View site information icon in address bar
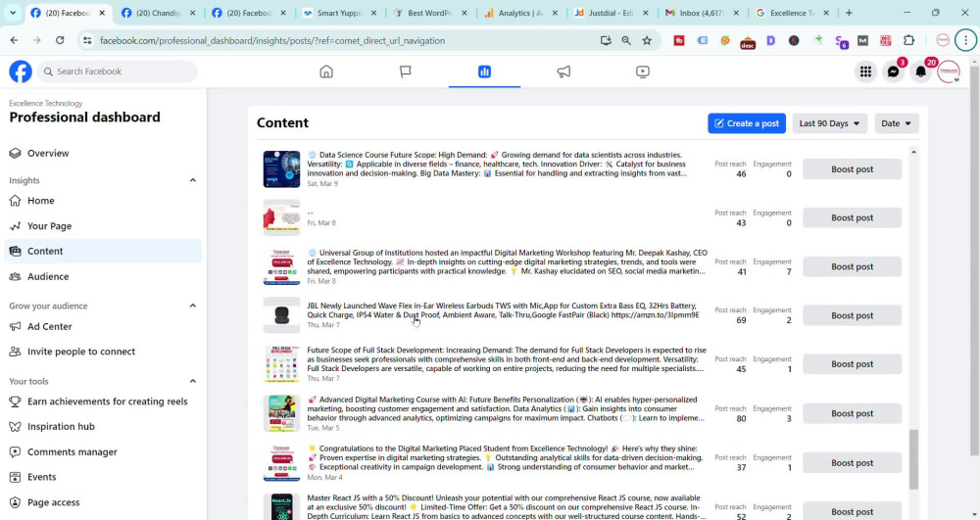This screenshot has height=520, width=980. point(87,40)
